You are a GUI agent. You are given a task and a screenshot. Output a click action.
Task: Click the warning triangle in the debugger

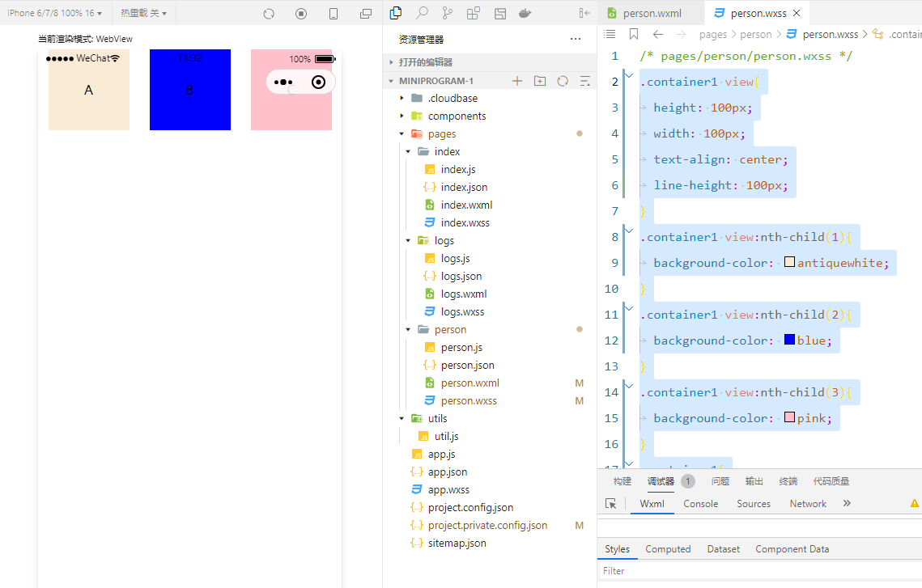(915, 503)
